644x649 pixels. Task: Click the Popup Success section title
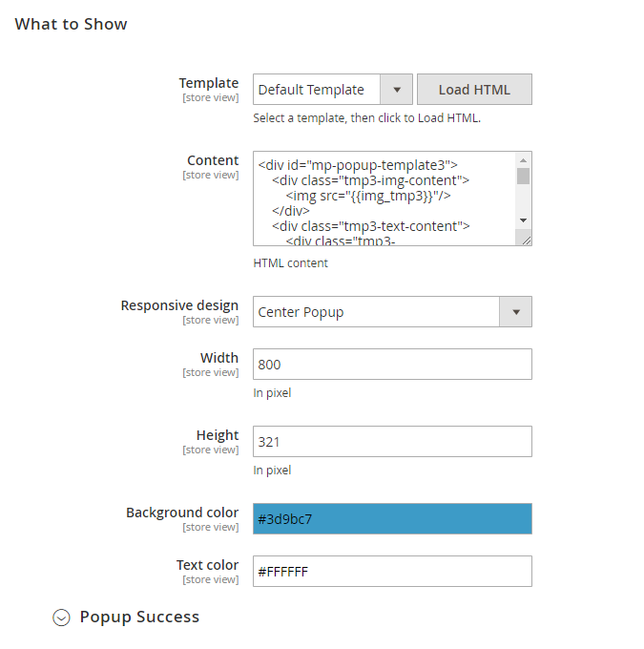pos(139,618)
